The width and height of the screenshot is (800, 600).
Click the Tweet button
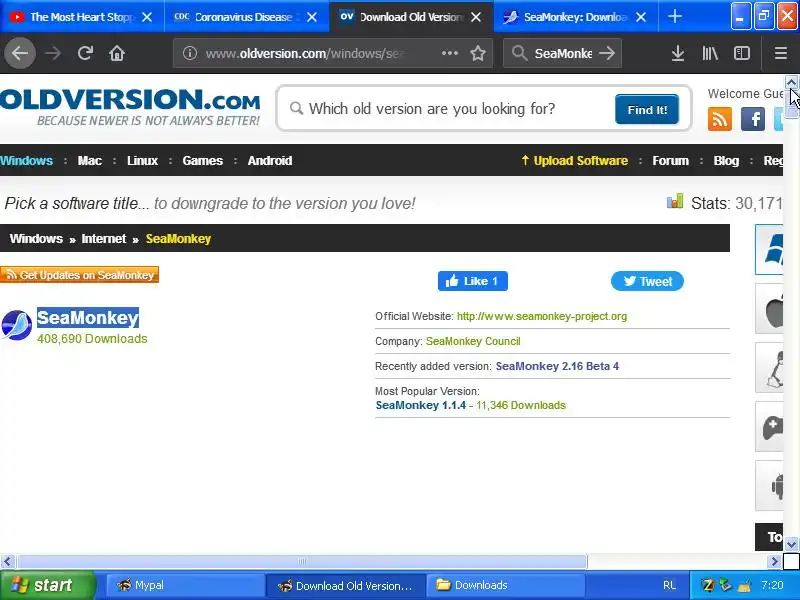click(x=647, y=281)
